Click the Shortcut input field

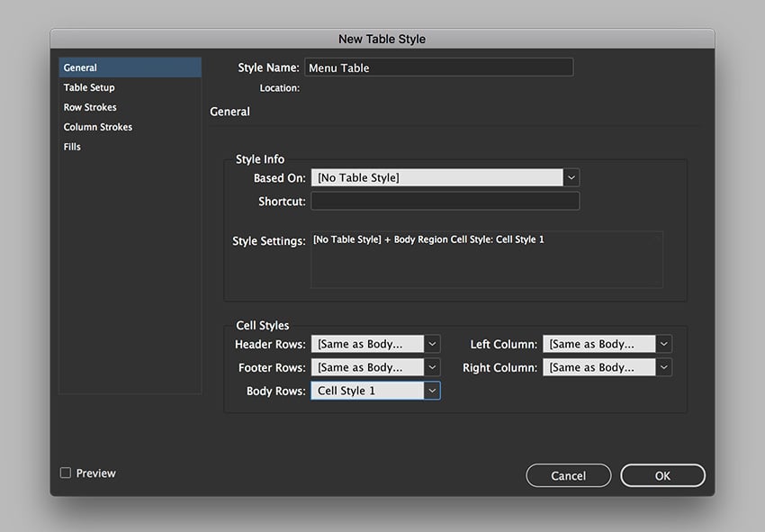pos(445,200)
